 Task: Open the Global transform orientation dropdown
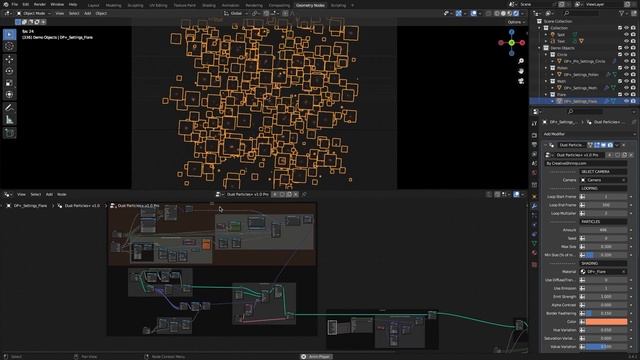click(236, 13)
